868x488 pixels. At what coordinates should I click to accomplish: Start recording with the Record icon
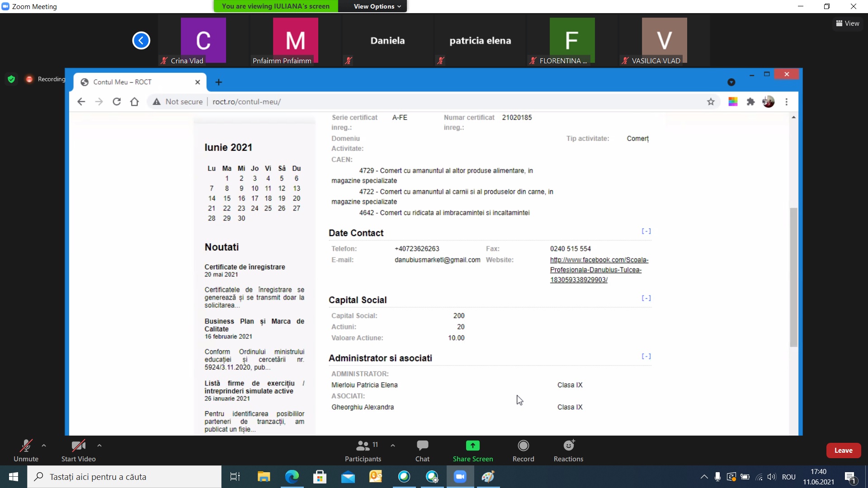click(523, 446)
